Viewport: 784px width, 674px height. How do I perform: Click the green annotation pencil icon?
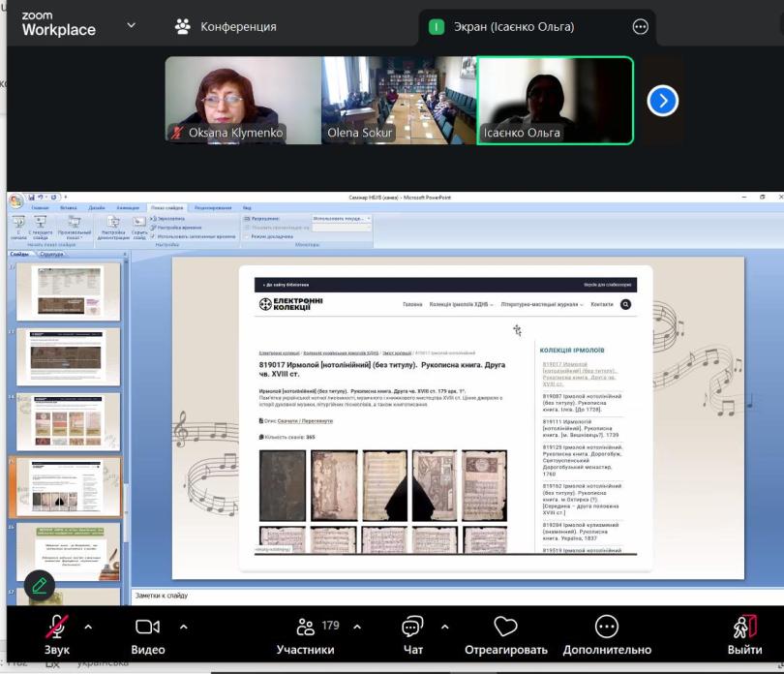(x=39, y=584)
